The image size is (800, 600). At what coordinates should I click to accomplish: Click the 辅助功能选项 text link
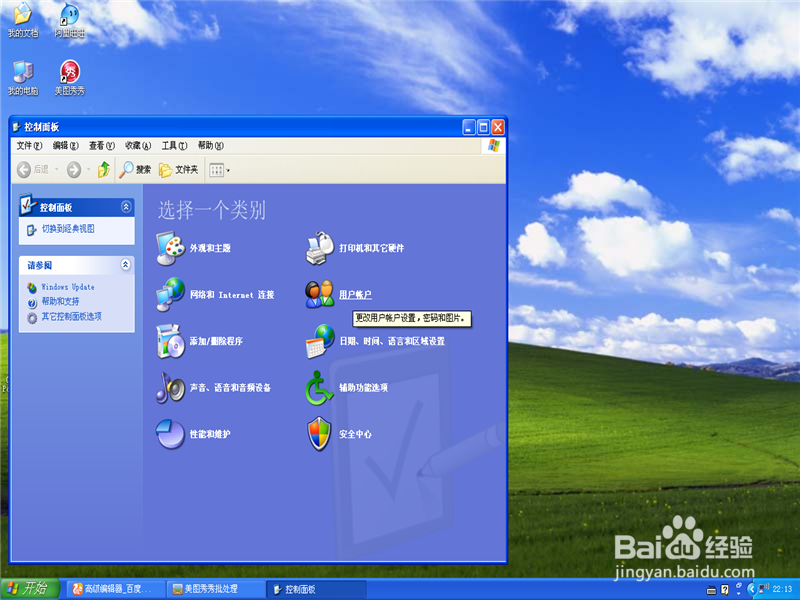pos(363,387)
